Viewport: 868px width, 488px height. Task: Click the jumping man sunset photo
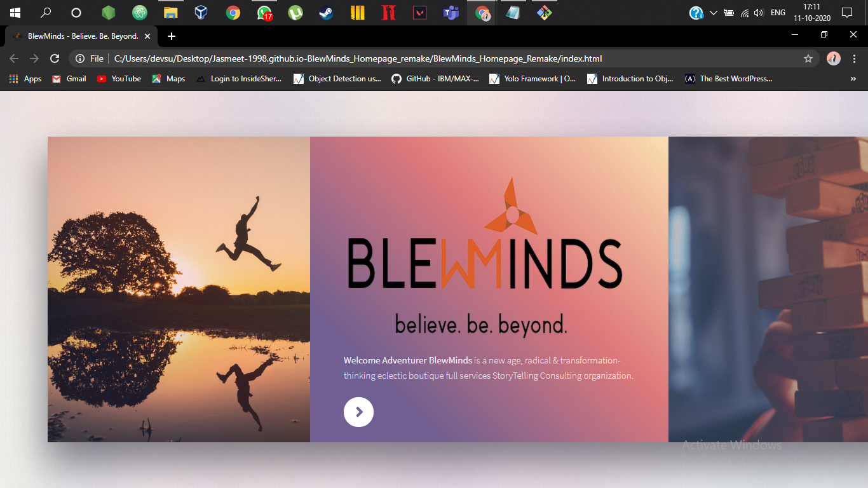click(179, 289)
